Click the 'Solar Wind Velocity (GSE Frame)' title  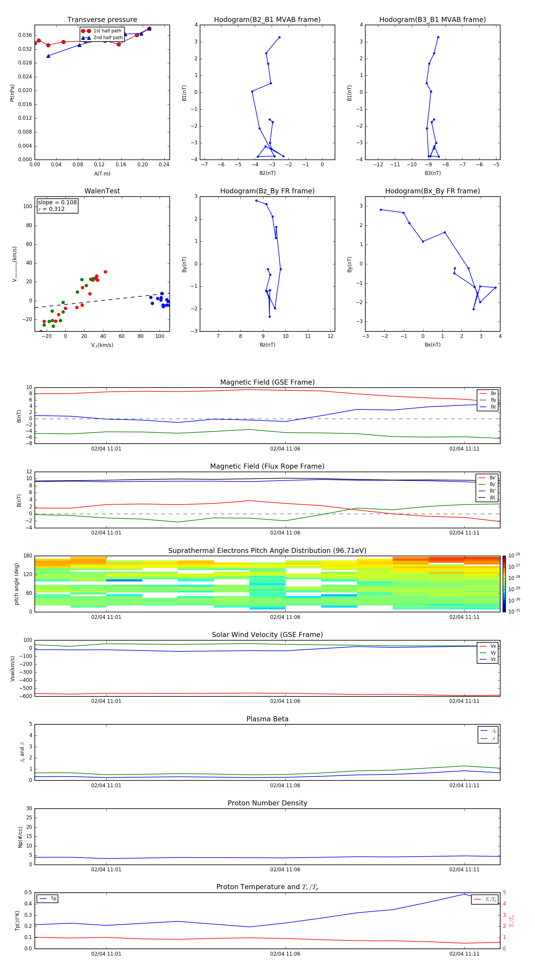267,635
